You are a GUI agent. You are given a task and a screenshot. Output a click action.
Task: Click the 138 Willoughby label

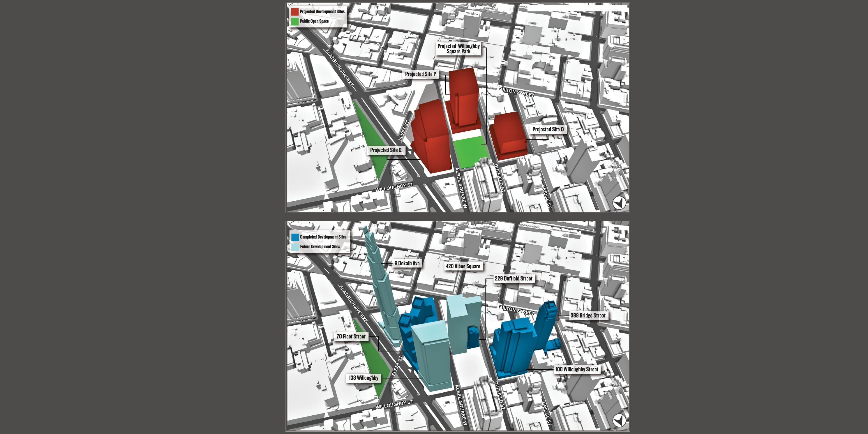[364, 378]
